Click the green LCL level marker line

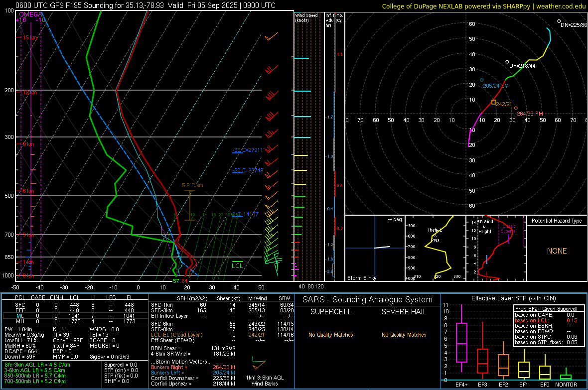point(238,261)
